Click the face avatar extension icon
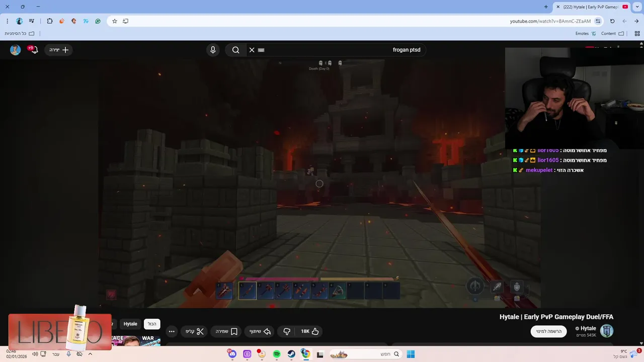Screen dimensions: 644x362 click(74, 21)
